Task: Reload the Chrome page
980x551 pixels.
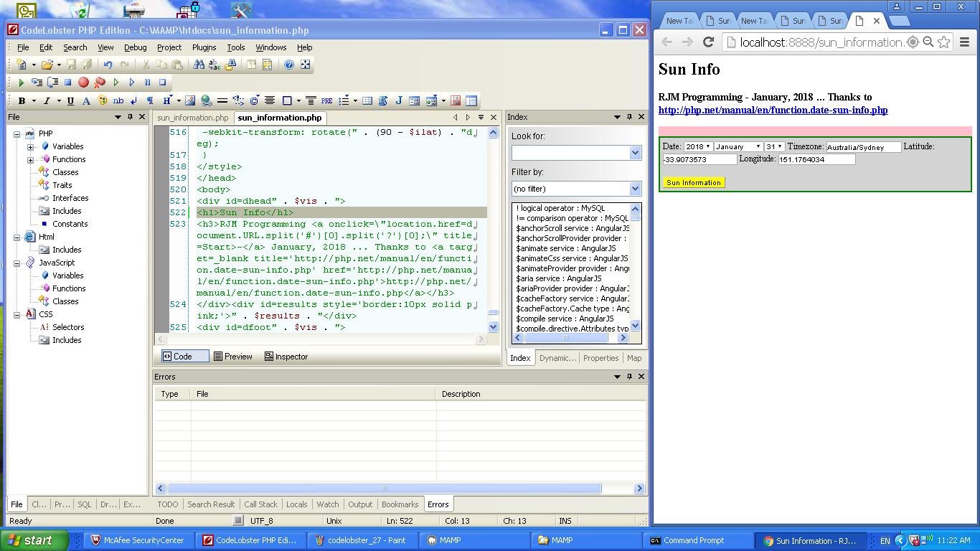Action: (x=708, y=42)
